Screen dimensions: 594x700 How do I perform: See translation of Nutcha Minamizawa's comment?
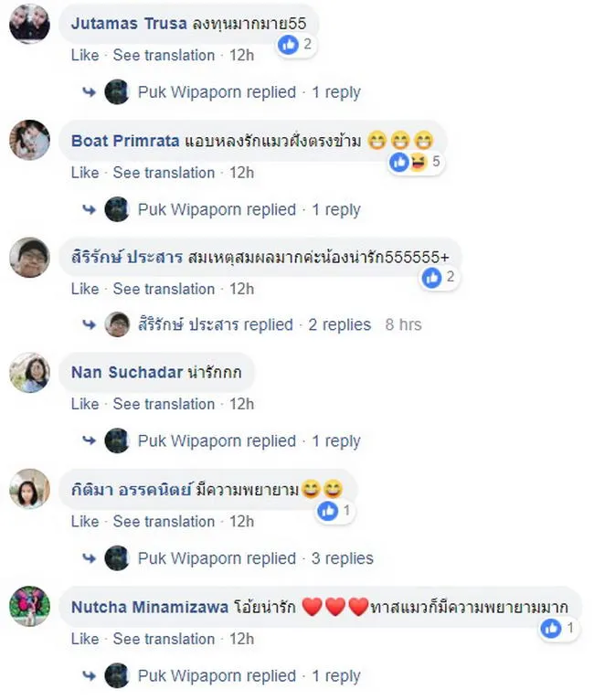[164, 639]
